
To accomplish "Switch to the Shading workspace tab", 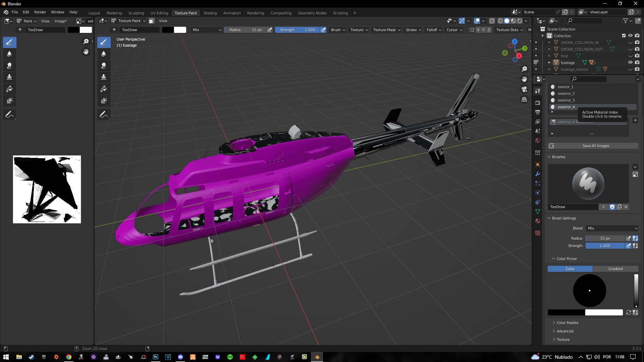I will click(x=210, y=13).
